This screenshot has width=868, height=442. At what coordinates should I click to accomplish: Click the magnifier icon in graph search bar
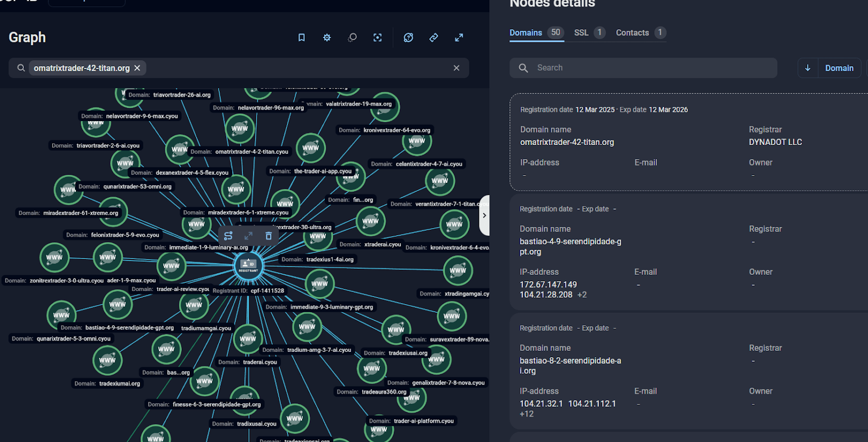[21, 68]
